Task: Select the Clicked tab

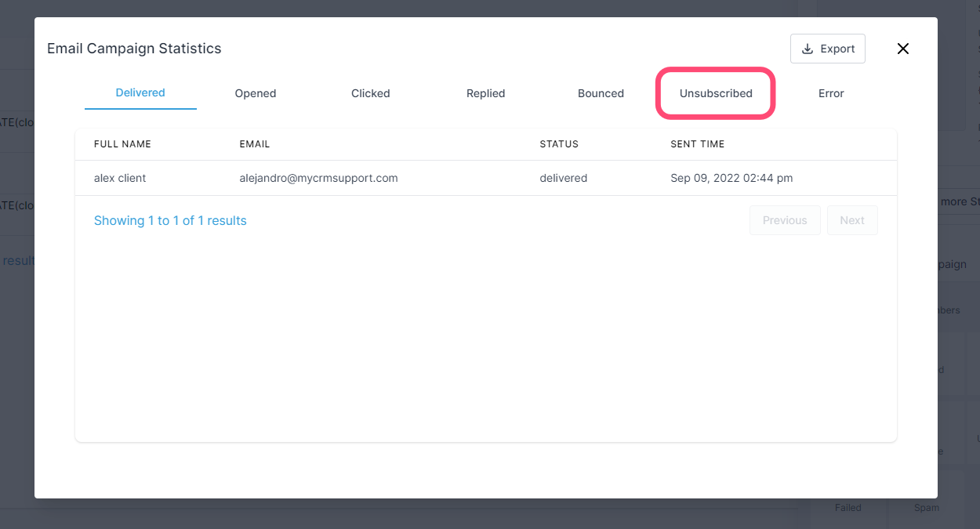Action: pyautogui.click(x=371, y=93)
